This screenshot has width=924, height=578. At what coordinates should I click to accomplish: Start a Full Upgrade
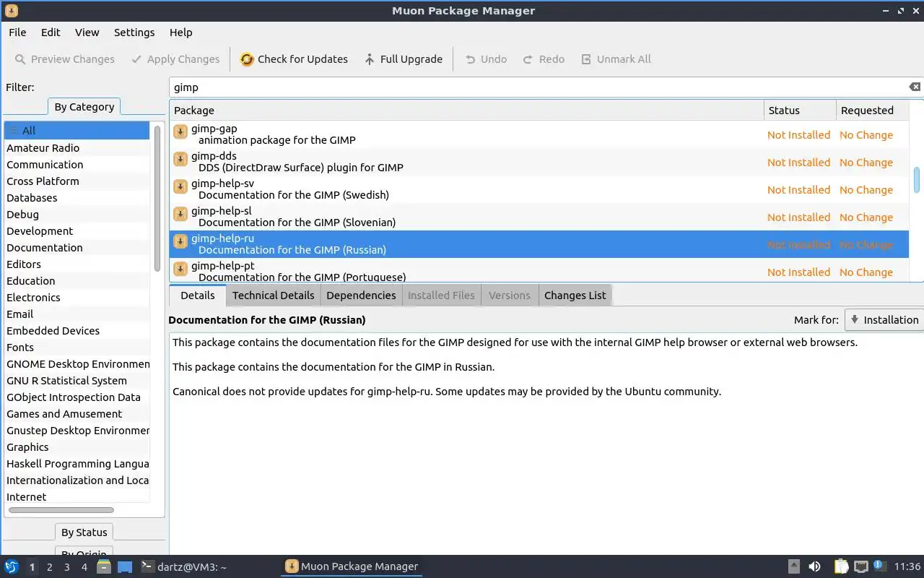coord(403,59)
